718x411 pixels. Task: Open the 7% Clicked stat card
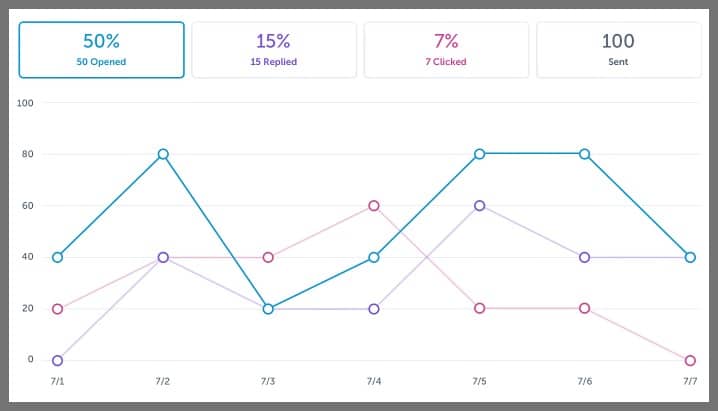click(x=446, y=49)
